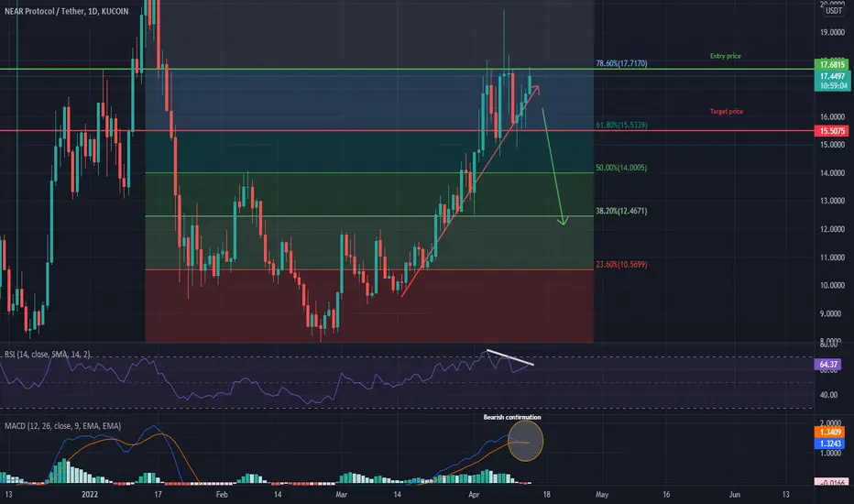Click the 10.0000 price axis label
The width and height of the screenshot is (854, 504).
832,285
